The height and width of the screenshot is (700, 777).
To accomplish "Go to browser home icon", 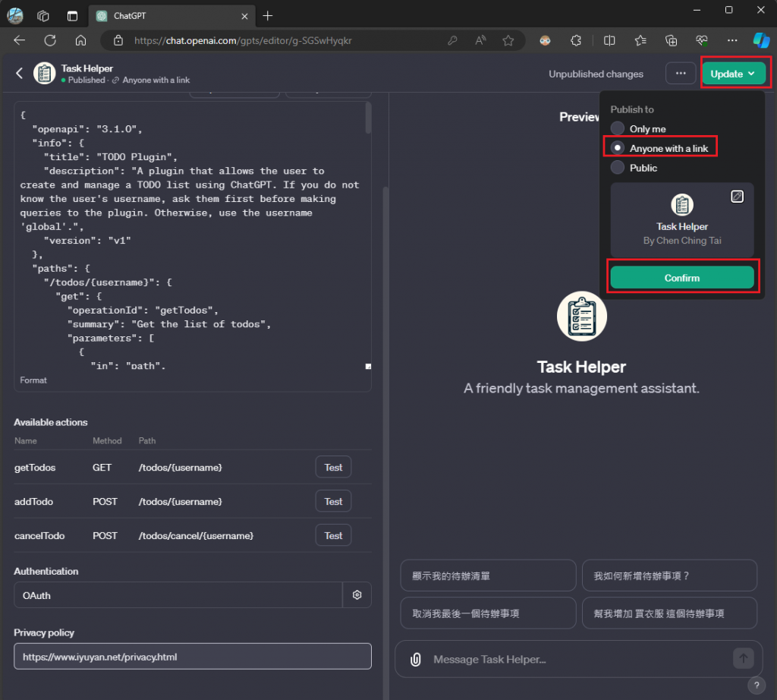I will [80, 41].
